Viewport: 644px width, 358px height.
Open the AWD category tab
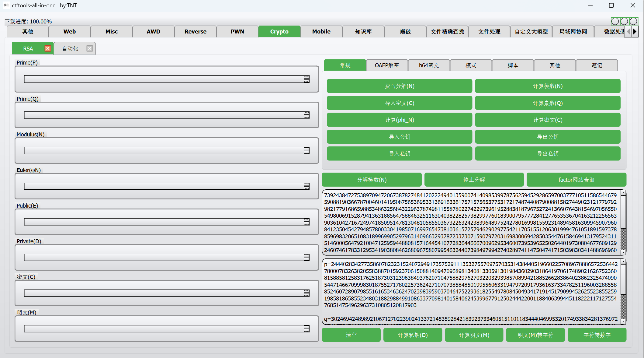tap(154, 32)
